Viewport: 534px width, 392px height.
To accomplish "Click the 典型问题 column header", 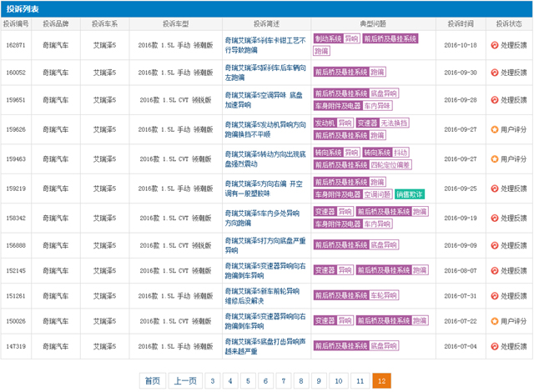I will (373, 24).
